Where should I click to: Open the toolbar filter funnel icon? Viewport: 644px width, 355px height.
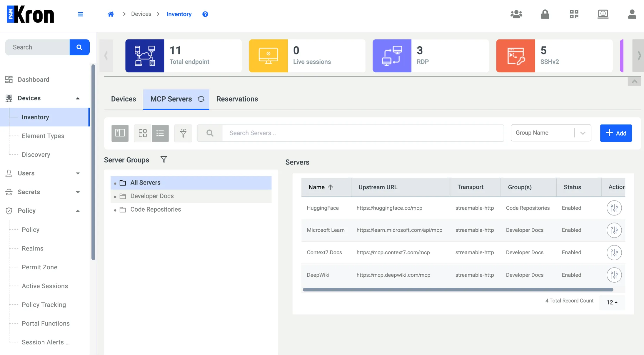coord(183,133)
